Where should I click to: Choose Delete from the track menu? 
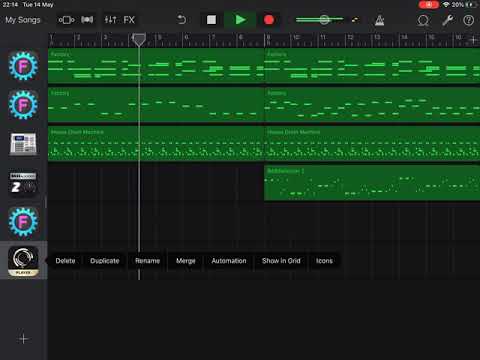coord(65,261)
